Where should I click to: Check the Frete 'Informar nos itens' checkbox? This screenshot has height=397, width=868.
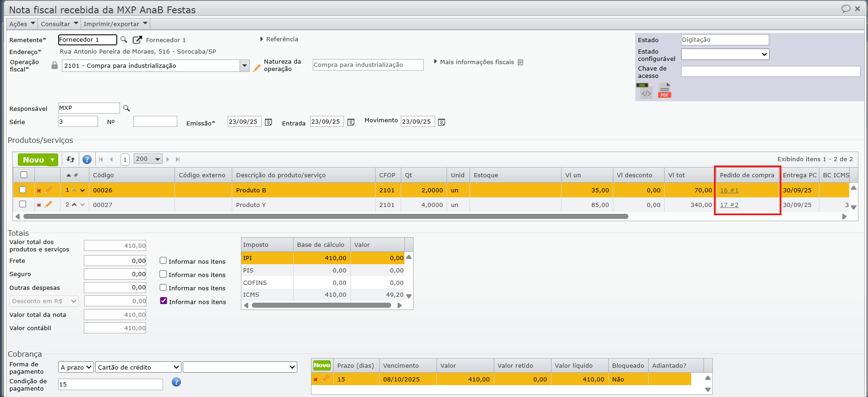coord(163,261)
